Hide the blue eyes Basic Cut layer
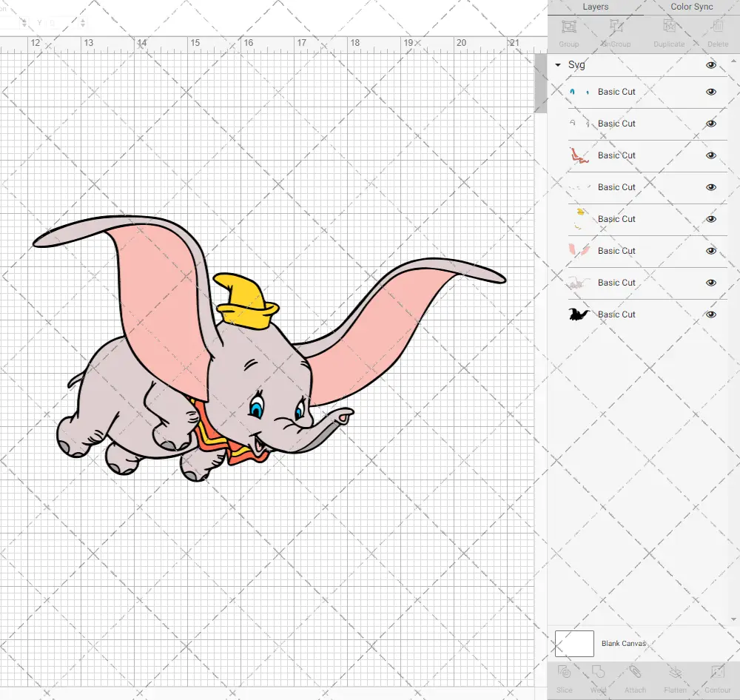The height and width of the screenshot is (700, 740). point(710,92)
